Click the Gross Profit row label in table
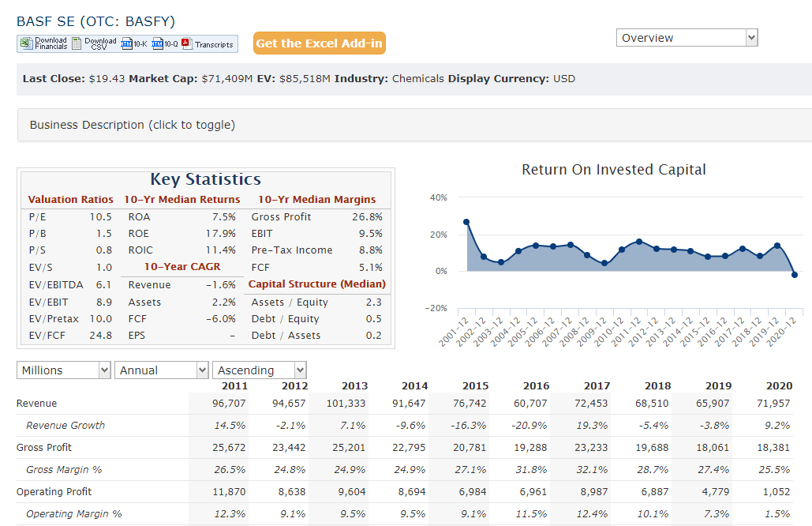The width and height of the screenshot is (812, 526). tap(44, 447)
